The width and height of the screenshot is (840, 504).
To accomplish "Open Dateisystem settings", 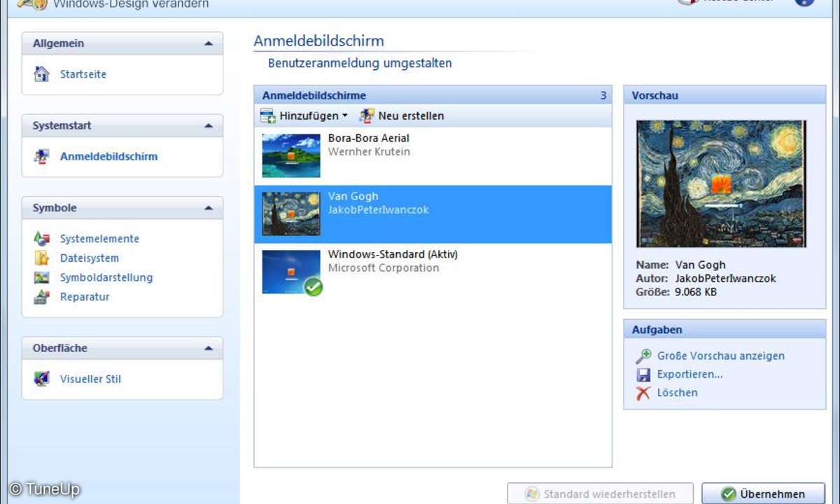I will 90,258.
